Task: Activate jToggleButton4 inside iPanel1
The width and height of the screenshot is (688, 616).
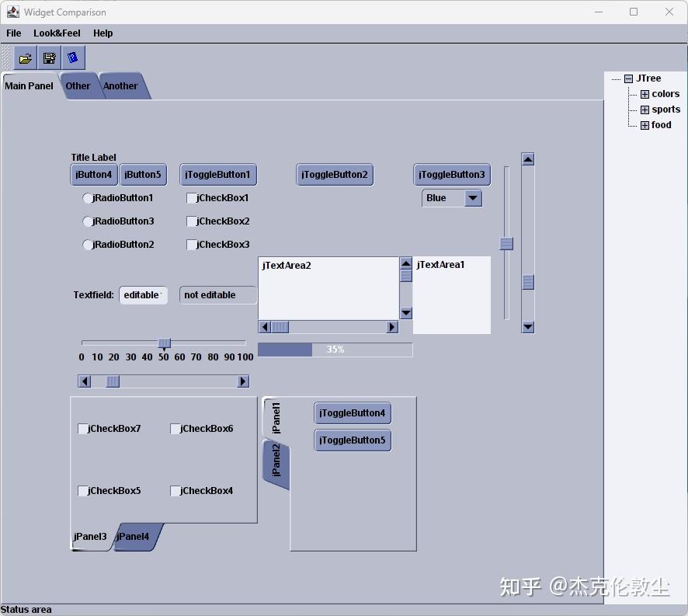Action: point(352,412)
